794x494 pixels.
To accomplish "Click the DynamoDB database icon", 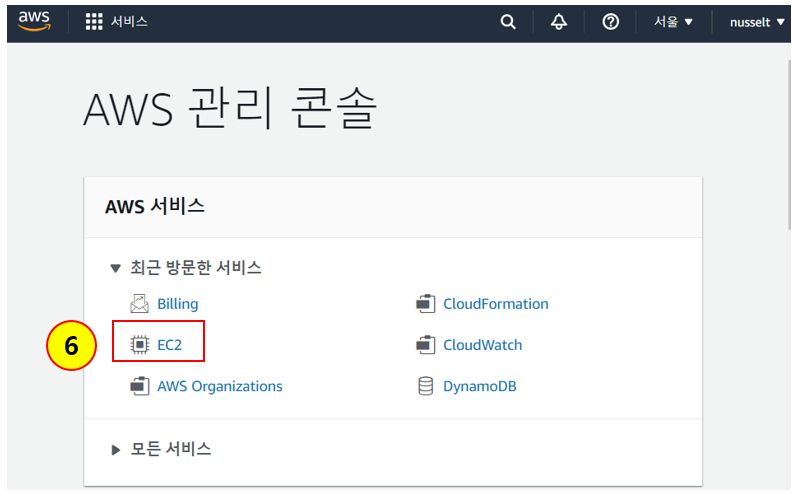I will tap(425, 386).
